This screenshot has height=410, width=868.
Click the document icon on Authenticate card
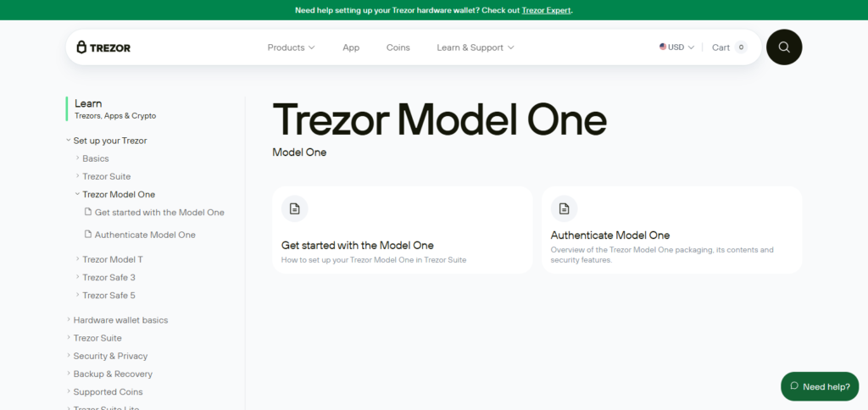click(564, 208)
